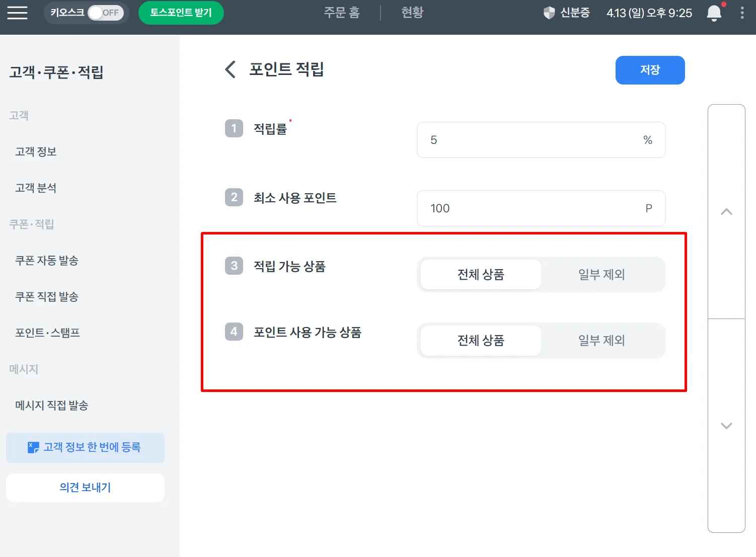Open 포인트·스탬프 in the sidebar

48,333
